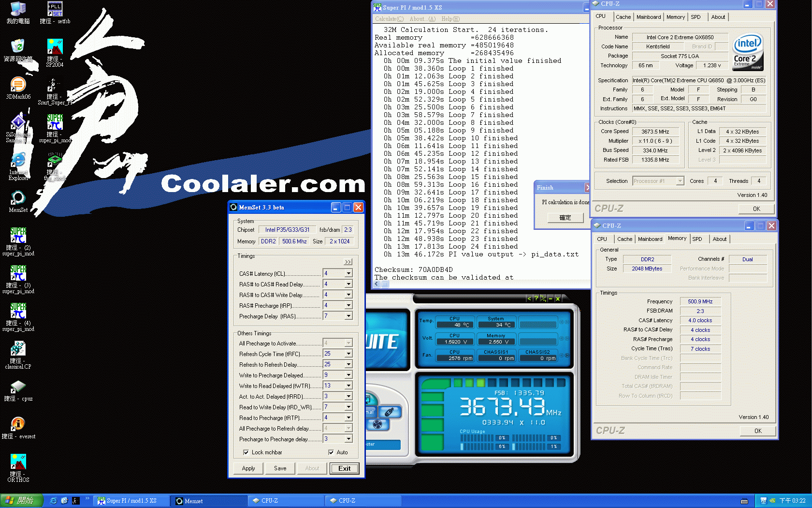Switch to Mainboard tab in top CPU-Z
This screenshot has width=812, height=508.
(x=648, y=17)
